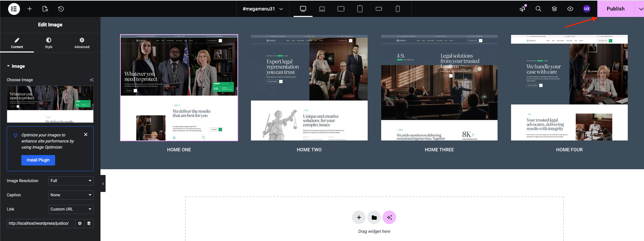Click the Publish button
Image resolution: width=644 pixels, height=241 pixels.
coord(615,9)
